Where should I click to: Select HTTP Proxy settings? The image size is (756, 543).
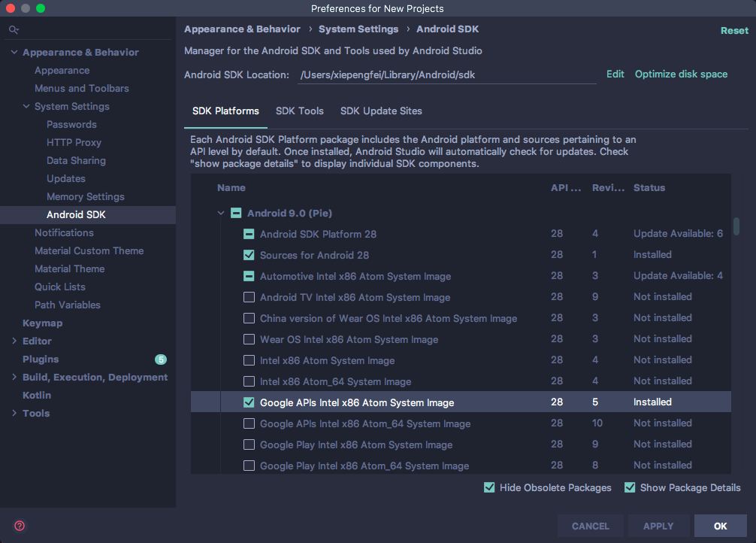tap(74, 142)
